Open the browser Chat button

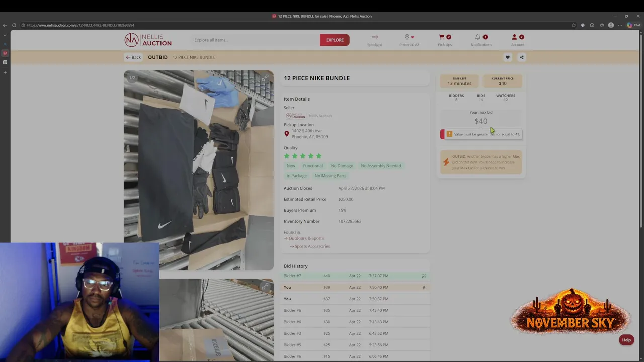(633, 25)
